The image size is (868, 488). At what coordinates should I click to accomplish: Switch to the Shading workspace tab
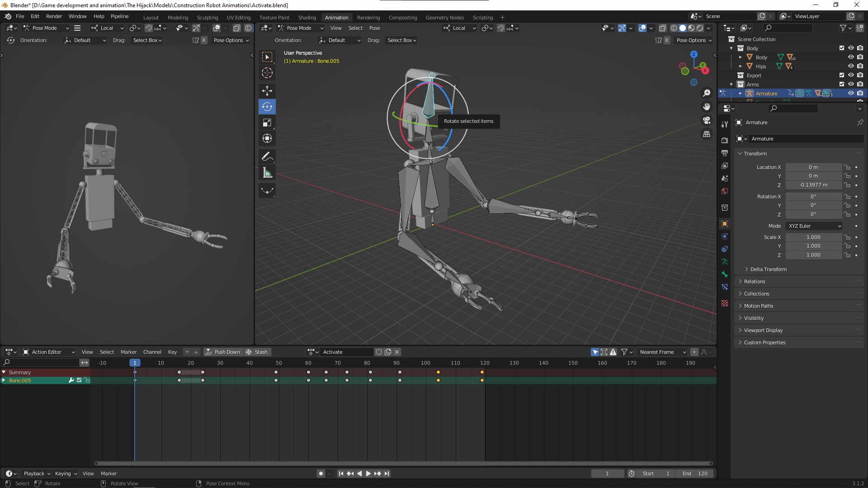coord(307,17)
